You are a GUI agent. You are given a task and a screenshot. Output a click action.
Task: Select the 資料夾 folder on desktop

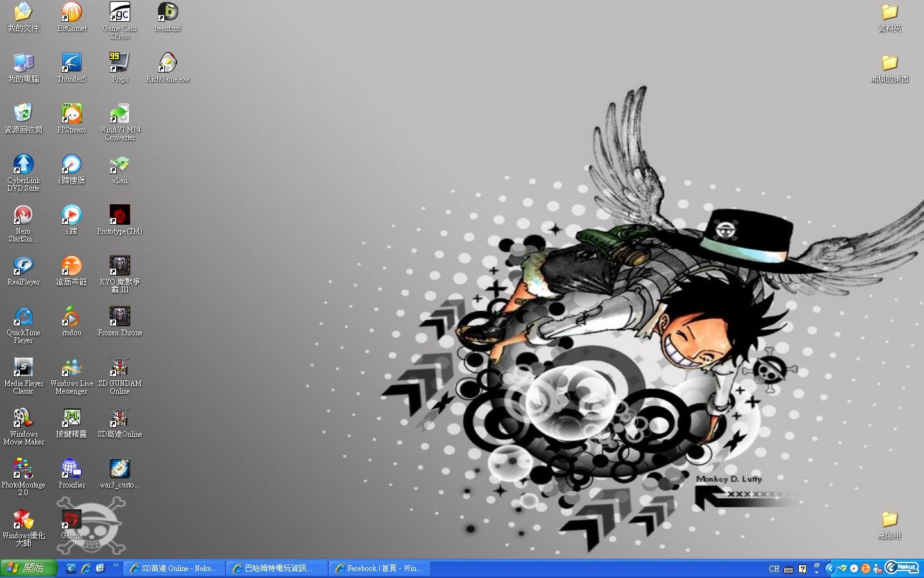click(889, 17)
